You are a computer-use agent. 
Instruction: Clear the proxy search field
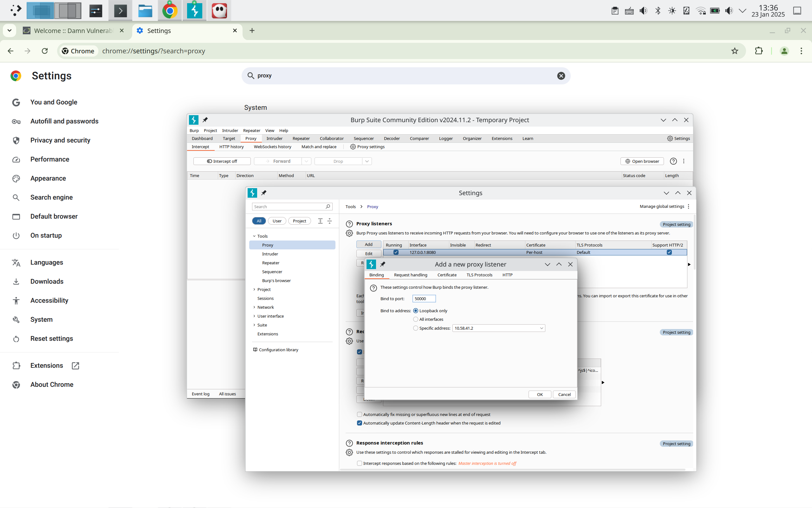tap(561, 76)
